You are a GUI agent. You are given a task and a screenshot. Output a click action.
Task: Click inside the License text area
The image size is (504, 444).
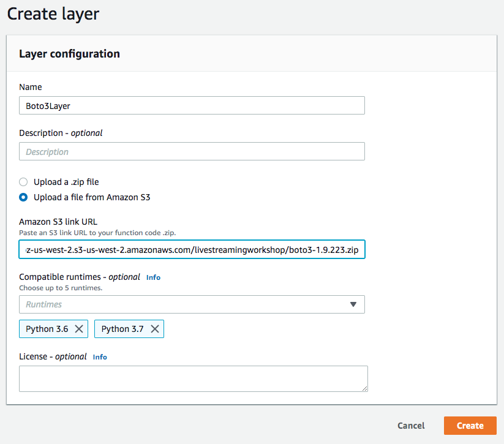(x=193, y=378)
